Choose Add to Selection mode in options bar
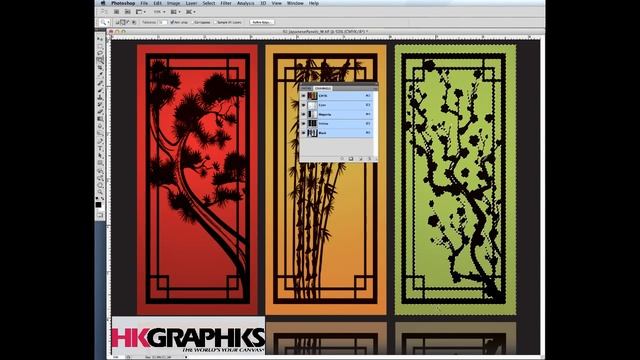Image resolution: width=640 pixels, height=360 pixels. (x=122, y=22)
